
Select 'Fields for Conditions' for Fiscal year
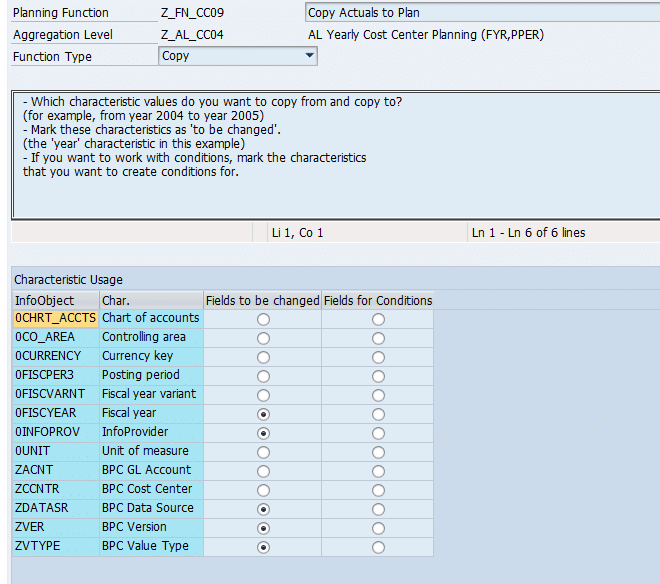pyautogui.click(x=378, y=414)
